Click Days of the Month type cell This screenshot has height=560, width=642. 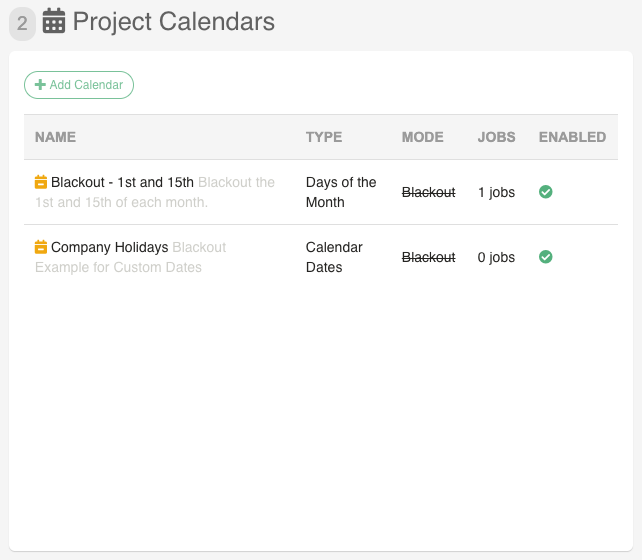(341, 192)
